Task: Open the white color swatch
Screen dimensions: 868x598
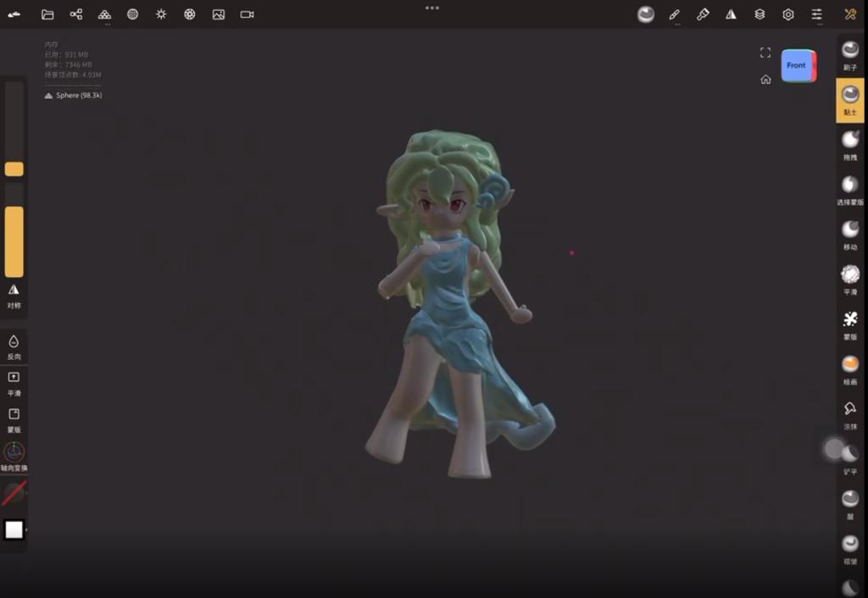Action: click(14, 529)
